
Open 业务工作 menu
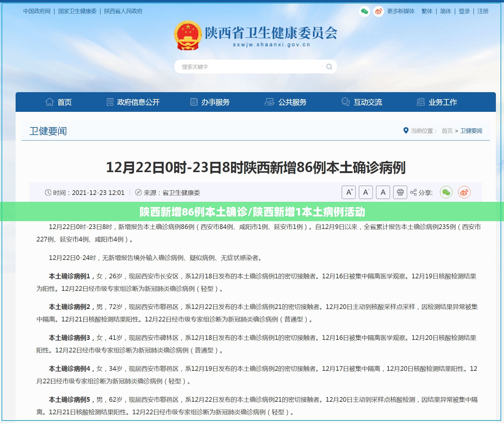443,102
